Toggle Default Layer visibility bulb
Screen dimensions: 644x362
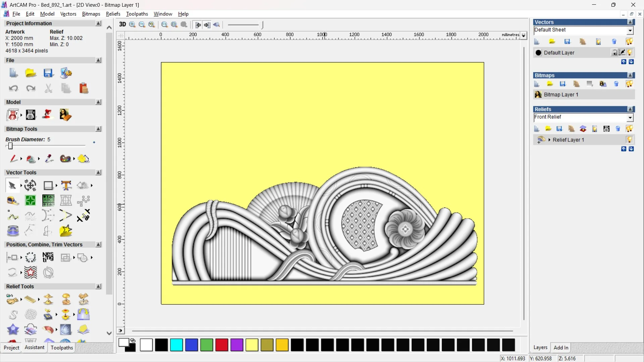630,53
